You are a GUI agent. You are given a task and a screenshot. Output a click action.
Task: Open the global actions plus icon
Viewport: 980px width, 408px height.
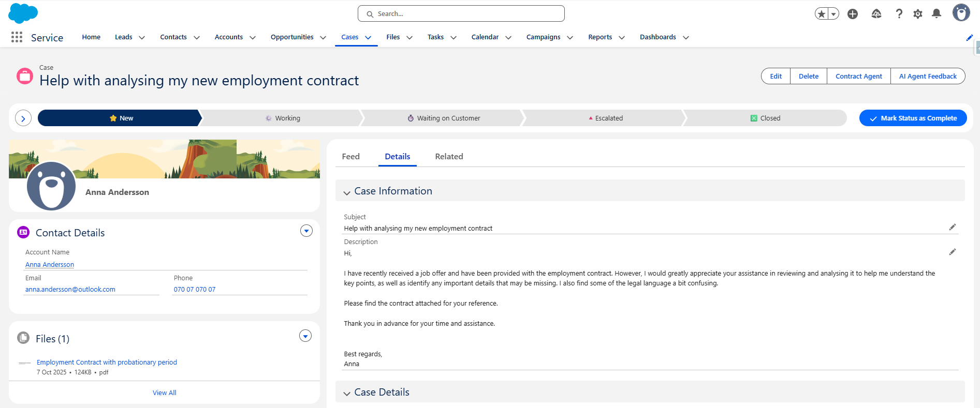[x=852, y=14]
